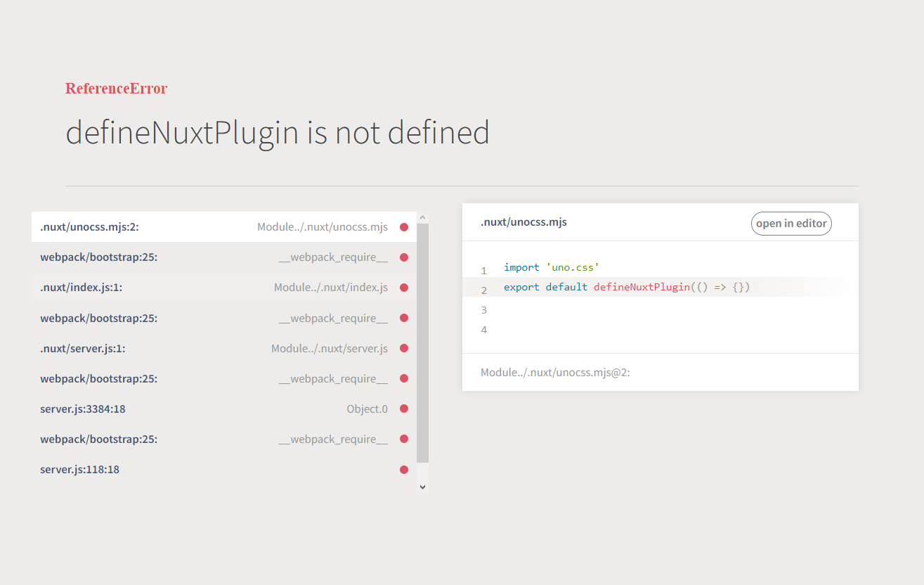Click the 'Module../.nuxt/index.js' frame label
This screenshot has height=585, width=924.
point(331,288)
